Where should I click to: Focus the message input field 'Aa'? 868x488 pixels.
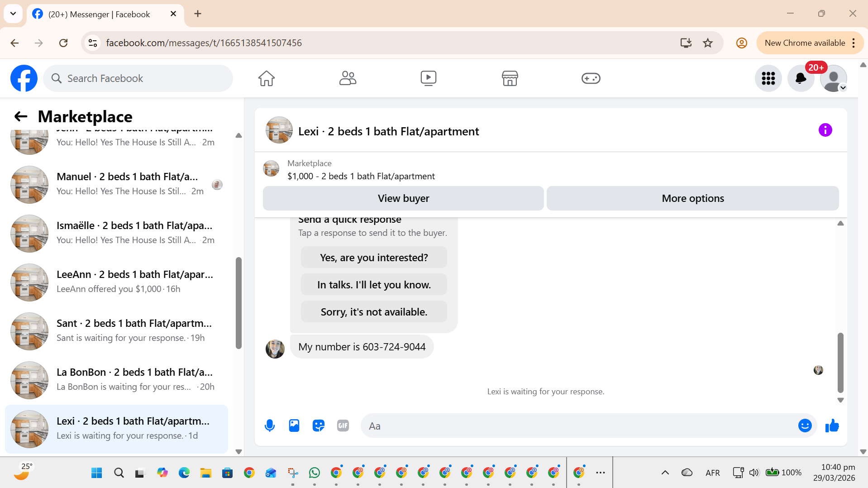click(x=579, y=426)
